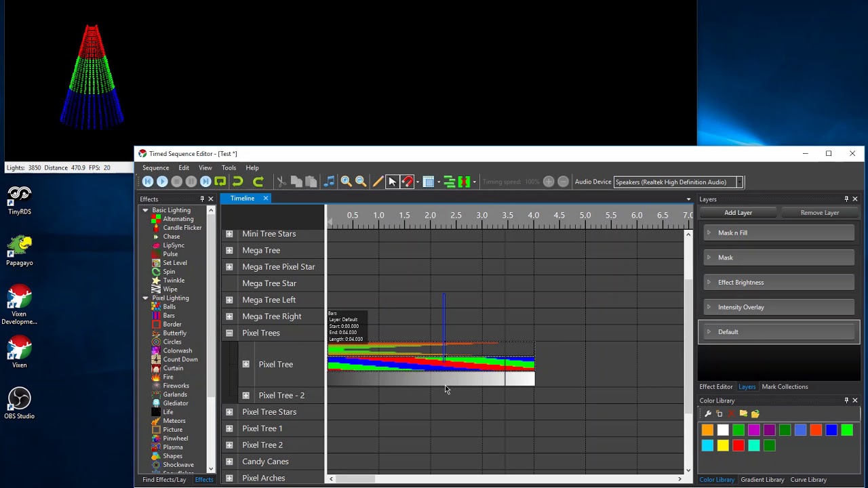868x488 pixels.
Task: Expand the Mega Tree Left row
Action: tap(229, 300)
